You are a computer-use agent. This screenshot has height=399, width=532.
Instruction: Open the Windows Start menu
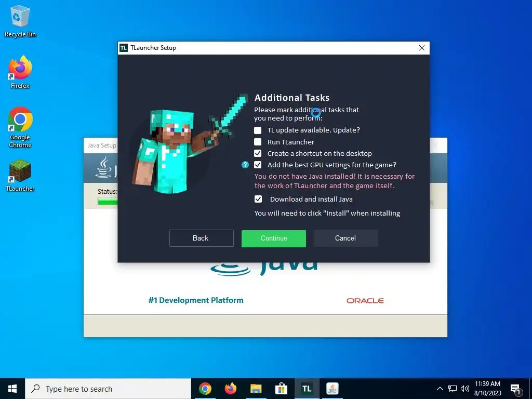(12, 389)
